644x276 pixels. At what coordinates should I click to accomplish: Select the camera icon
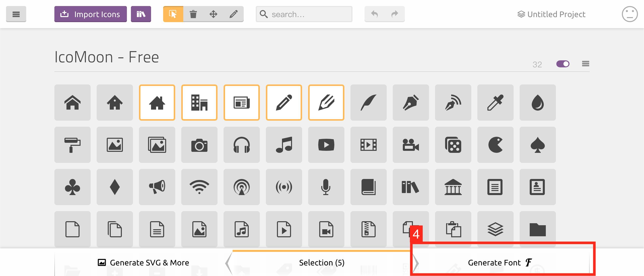199,145
